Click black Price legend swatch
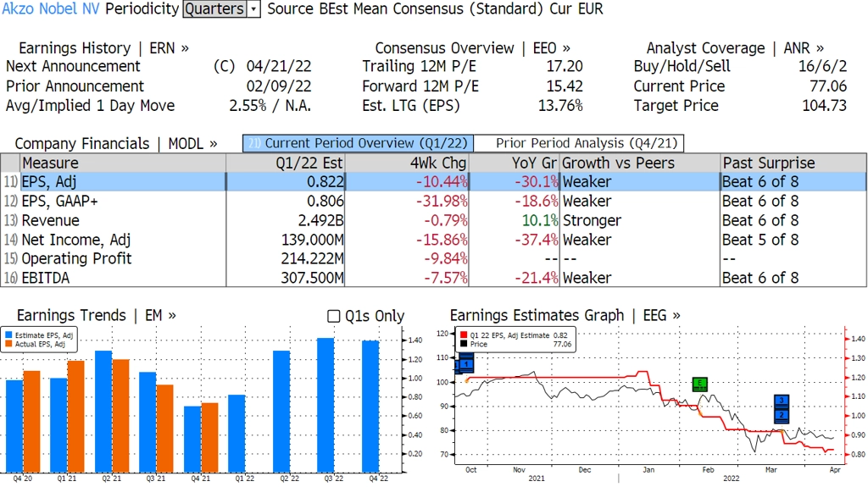The height and width of the screenshot is (487, 868). [464, 344]
